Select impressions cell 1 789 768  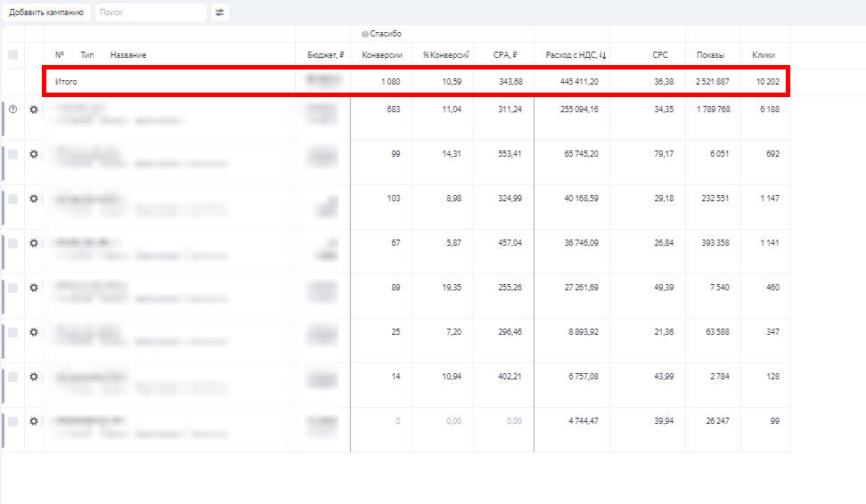tap(713, 110)
